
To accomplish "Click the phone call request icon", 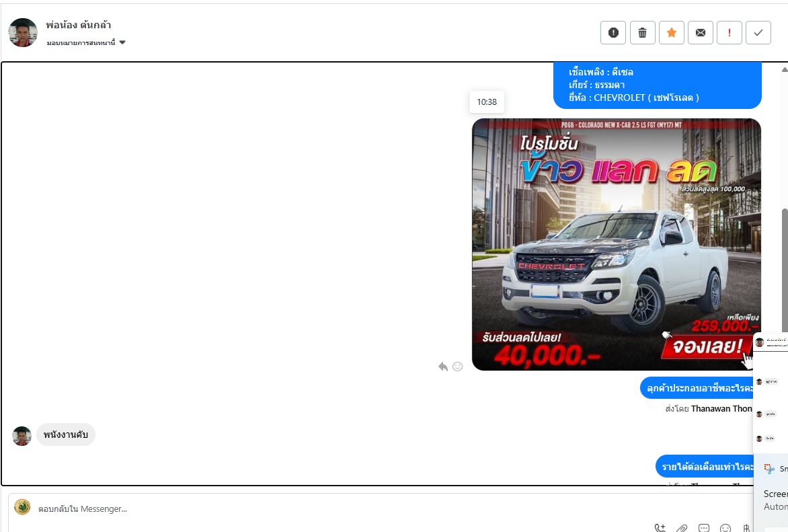I will tap(660, 528).
